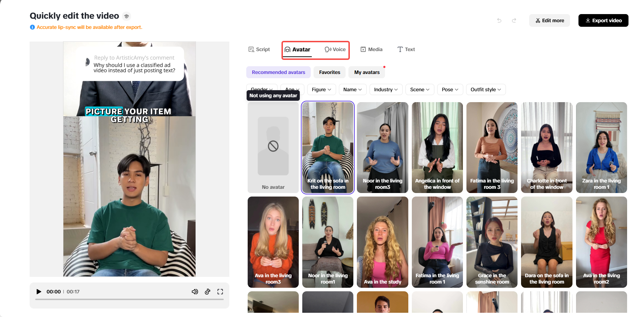Click the video progress bar

coord(129,299)
